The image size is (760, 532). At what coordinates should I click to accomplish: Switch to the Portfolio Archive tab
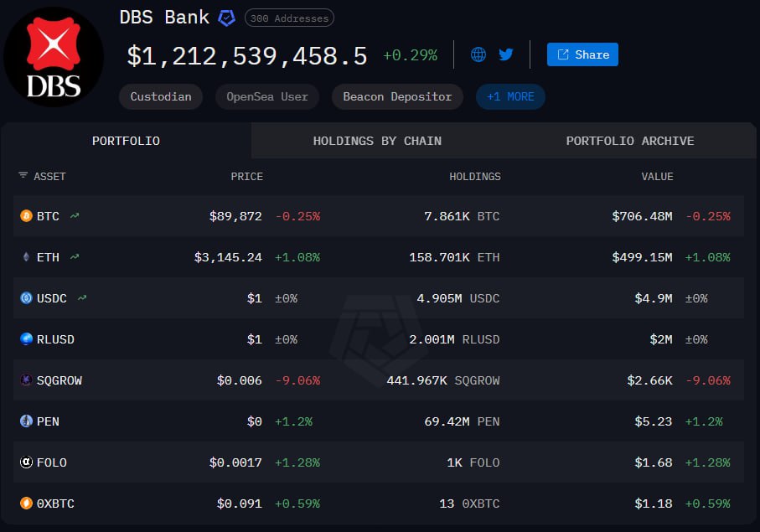pos(629,141)
